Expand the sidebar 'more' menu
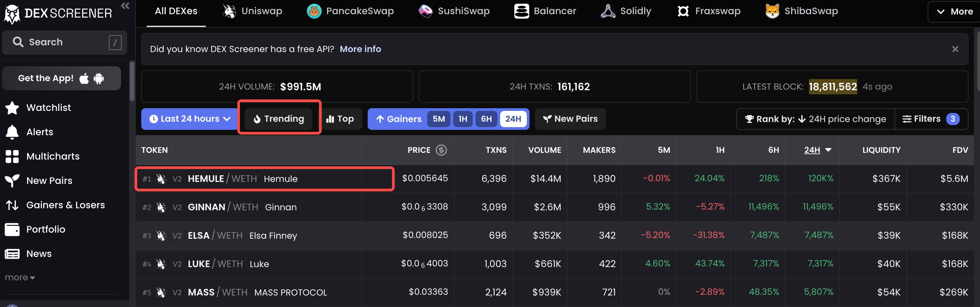980x307 pixels. tap(20, 277)
